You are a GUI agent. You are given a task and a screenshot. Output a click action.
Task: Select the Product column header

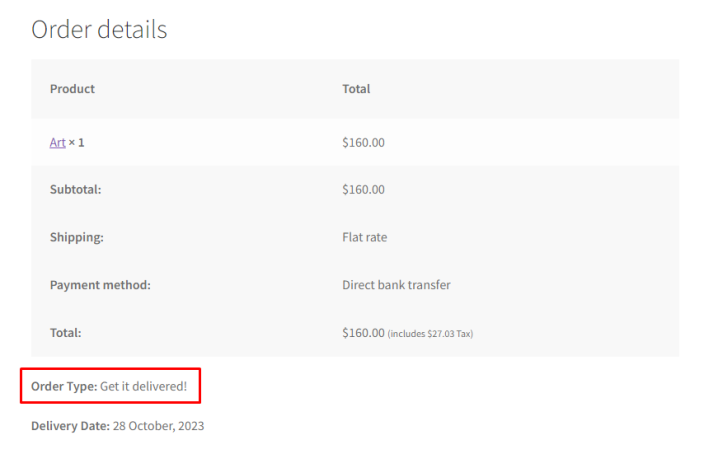point(72,89)
